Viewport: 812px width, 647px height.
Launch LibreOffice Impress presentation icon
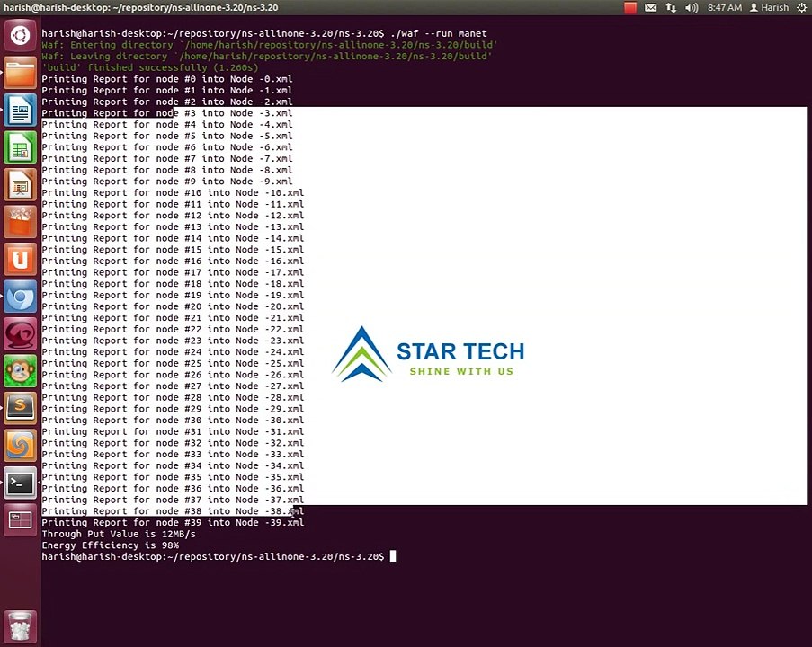[x=20, y=185]
